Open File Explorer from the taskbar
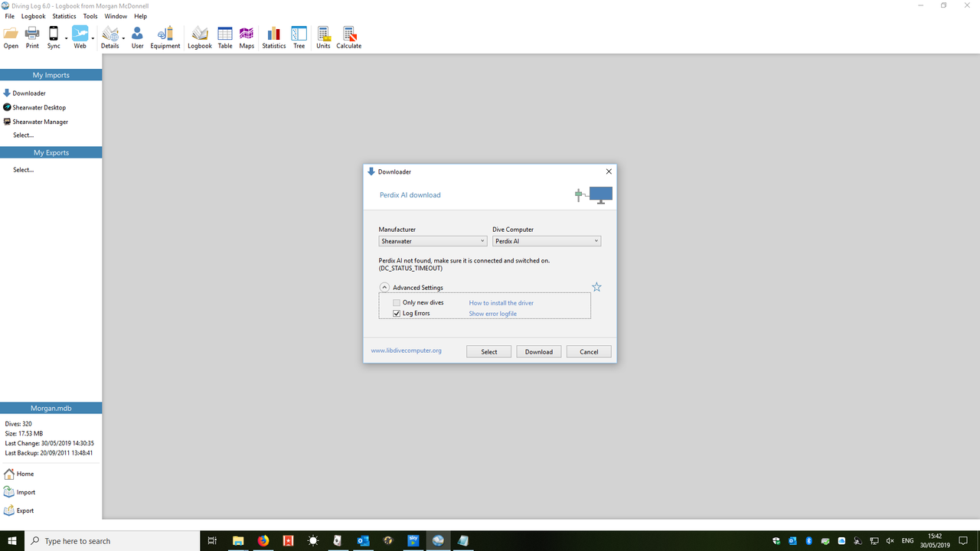Screen dimensions: 980x551 click(x=238, y=540)
